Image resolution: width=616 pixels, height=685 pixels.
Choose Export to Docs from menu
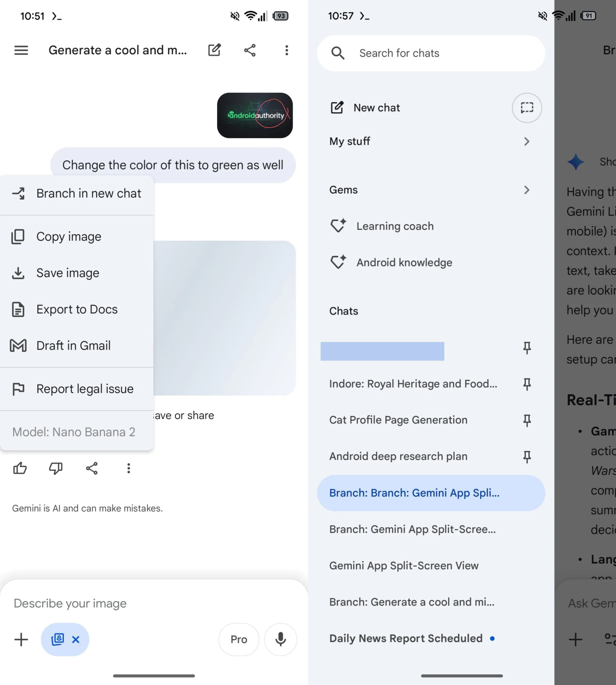pos(77,309)
